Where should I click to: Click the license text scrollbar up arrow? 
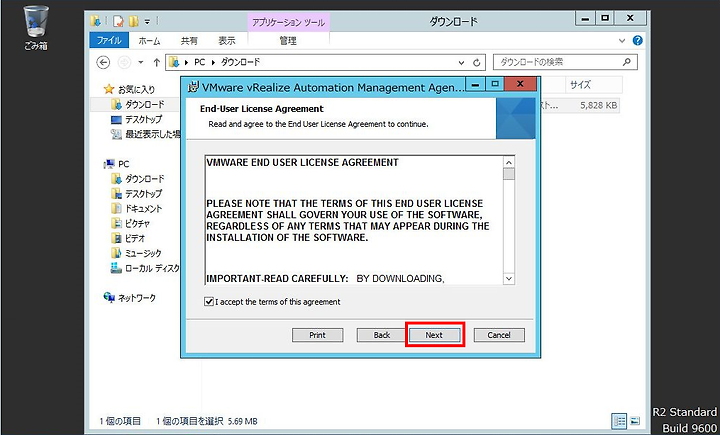509,163
